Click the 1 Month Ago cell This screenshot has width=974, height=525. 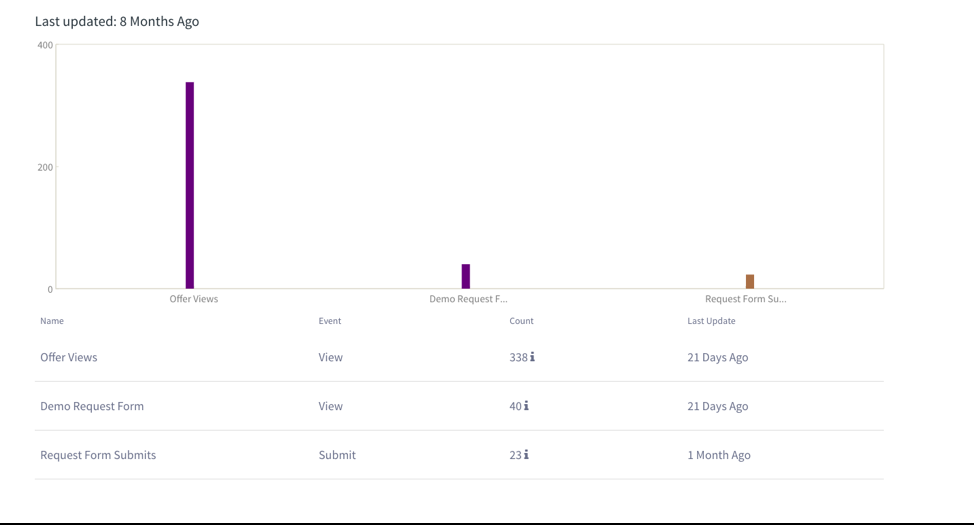719,455
